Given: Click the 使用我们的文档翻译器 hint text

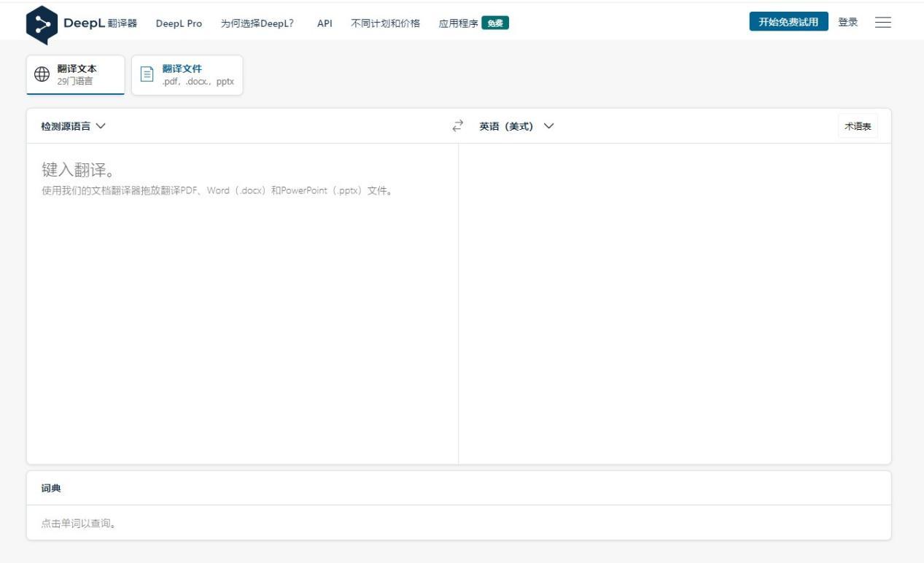Looking at the screenshot, I should pos(217,191).
